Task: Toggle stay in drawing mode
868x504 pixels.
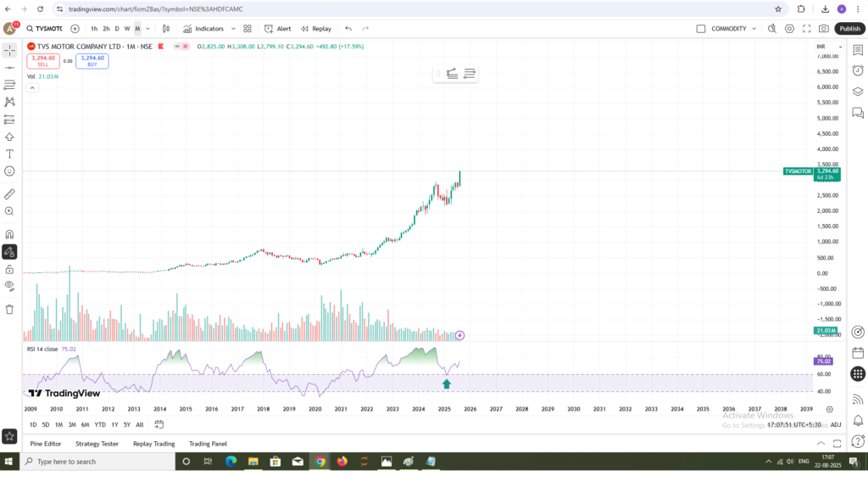Action: (x=9, y=252)
